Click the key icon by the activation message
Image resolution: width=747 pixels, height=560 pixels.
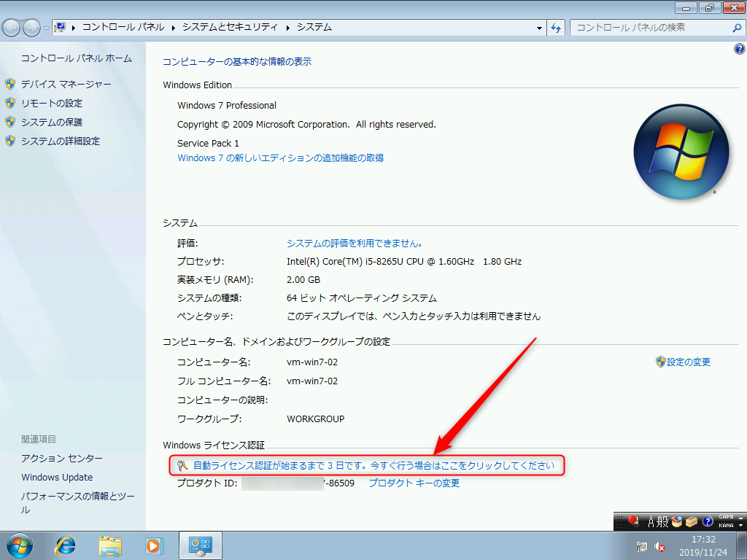(x=182, y=465)
